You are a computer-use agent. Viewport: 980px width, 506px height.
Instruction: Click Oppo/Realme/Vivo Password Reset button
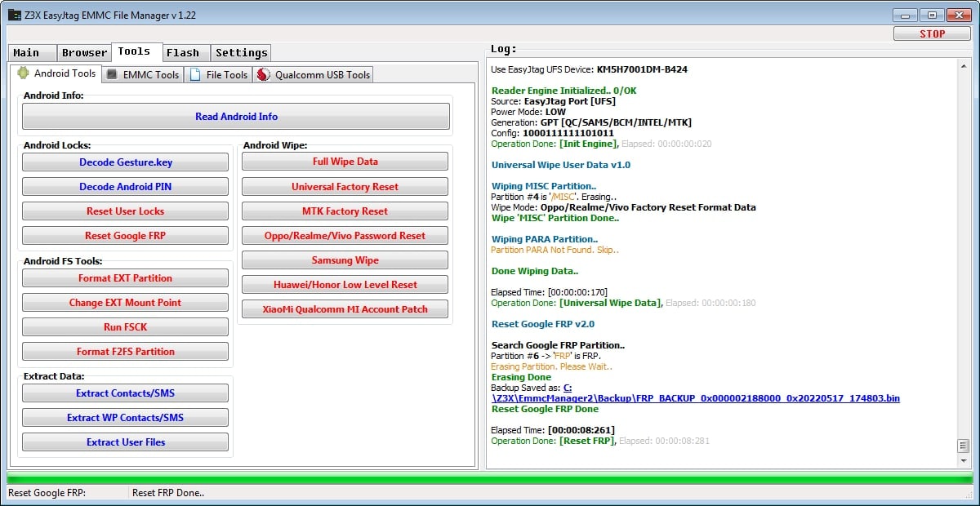pos(345,236)
